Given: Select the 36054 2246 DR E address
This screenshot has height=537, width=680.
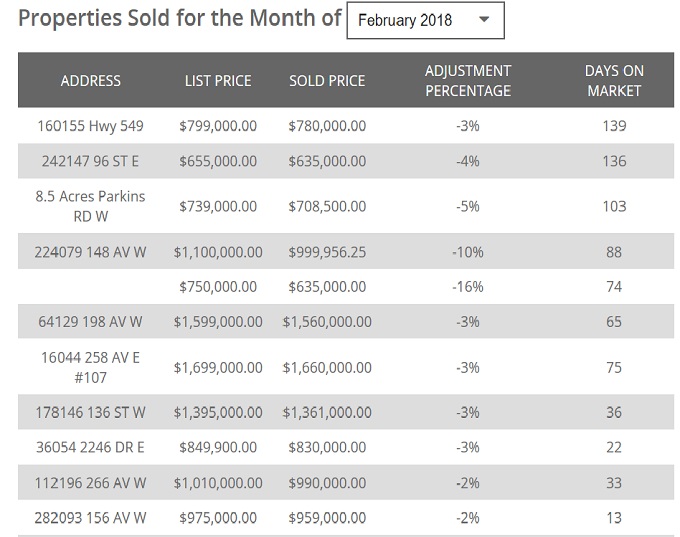Looking at the screenshot, I should [90, 447].
